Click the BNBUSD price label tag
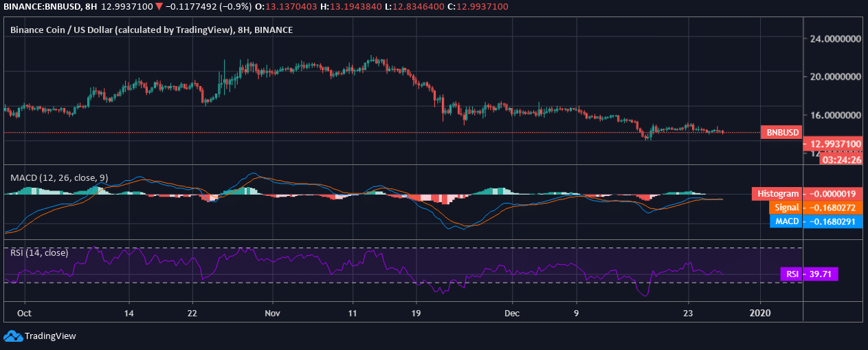 tap(781, 133)
